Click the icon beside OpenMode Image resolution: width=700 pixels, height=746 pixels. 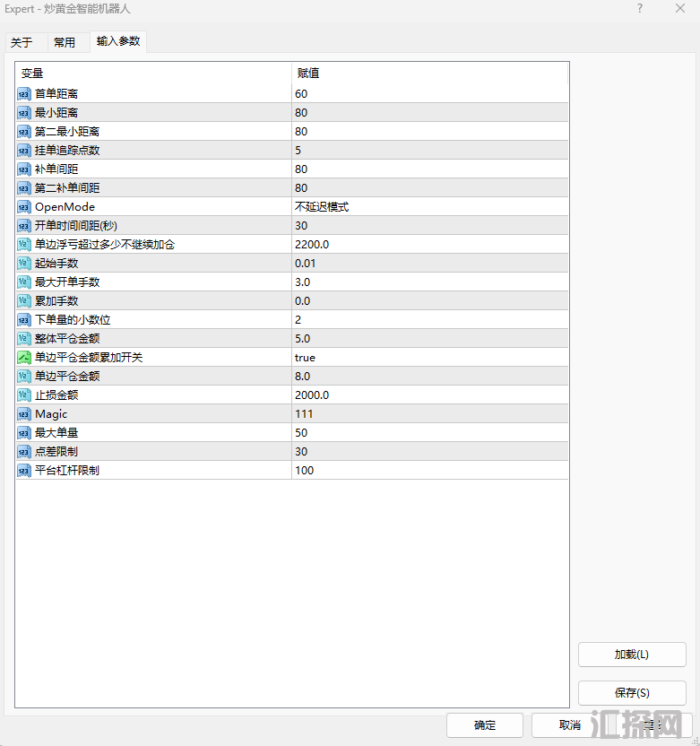click(x=24, y=207)
